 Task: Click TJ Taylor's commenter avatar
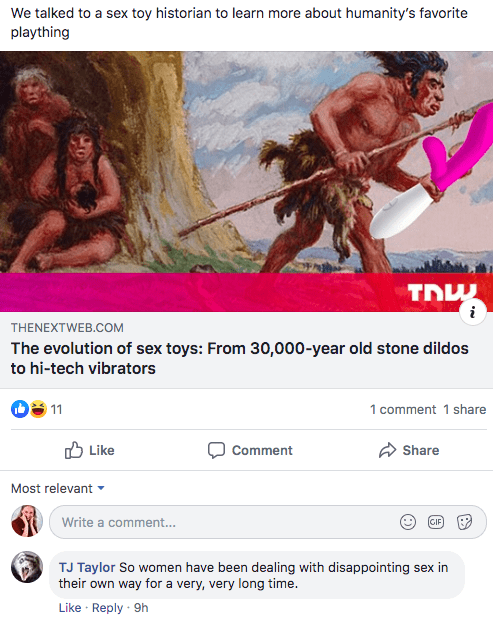click(27, 567)
